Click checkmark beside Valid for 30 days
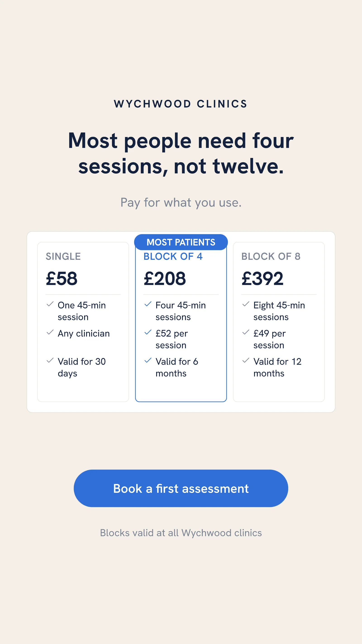 tap(50, 360)
